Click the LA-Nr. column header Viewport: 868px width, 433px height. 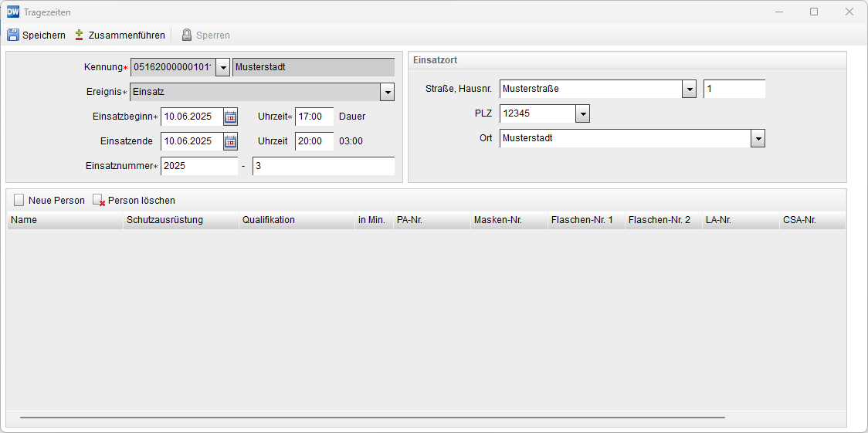(741, 220)
